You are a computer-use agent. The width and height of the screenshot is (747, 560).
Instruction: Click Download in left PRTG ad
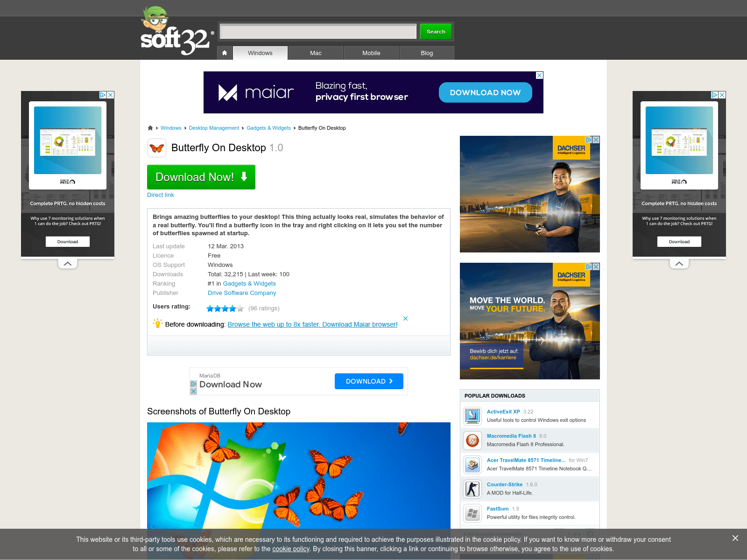68,242
